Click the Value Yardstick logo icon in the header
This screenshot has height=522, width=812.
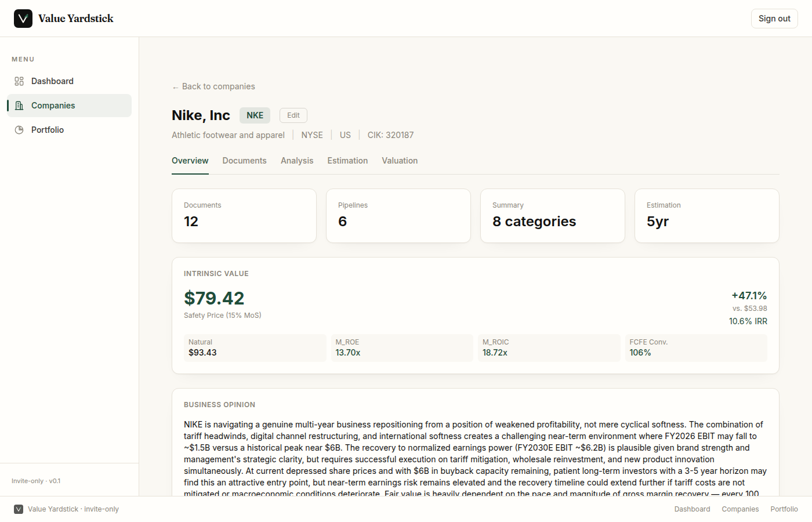click(x=23, y=19)
